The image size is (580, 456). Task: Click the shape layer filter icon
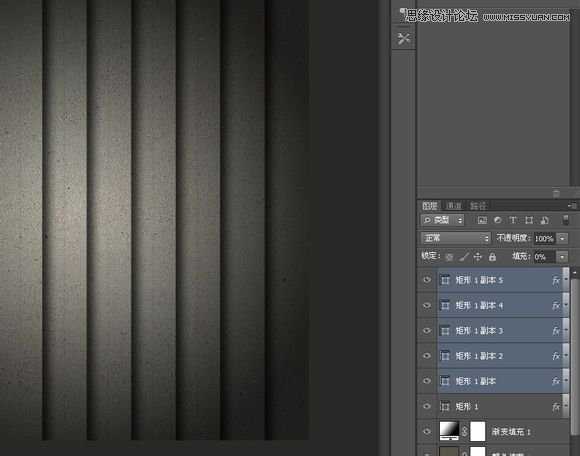click(x=529, y=220)
